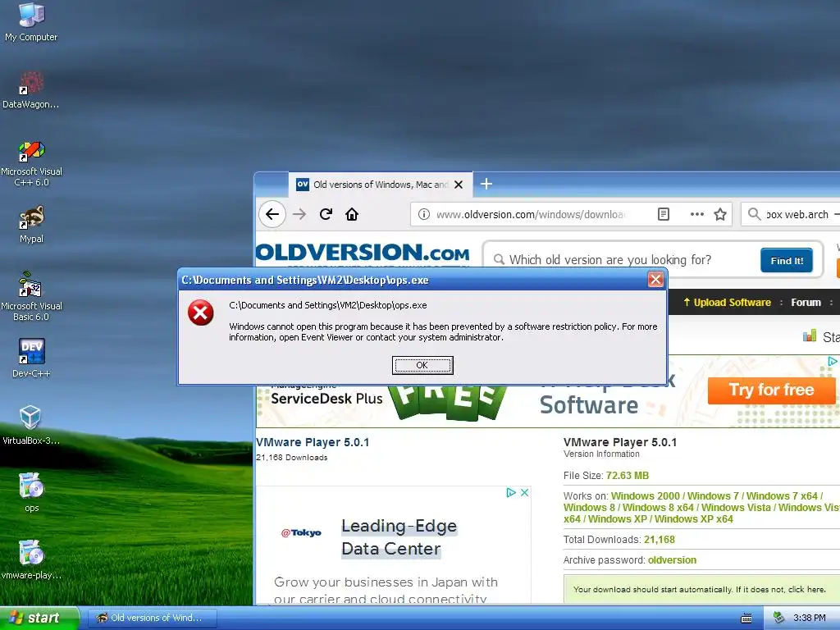Click the AdChoices icon on banner ad
840x630 pixels.
[x=833, y=362]
